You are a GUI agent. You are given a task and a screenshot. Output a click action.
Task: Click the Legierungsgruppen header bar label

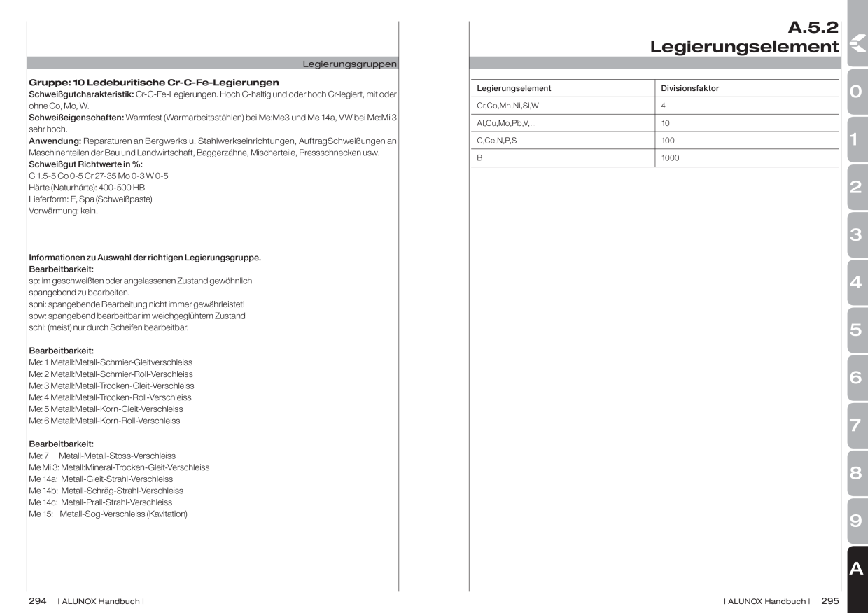349,64
